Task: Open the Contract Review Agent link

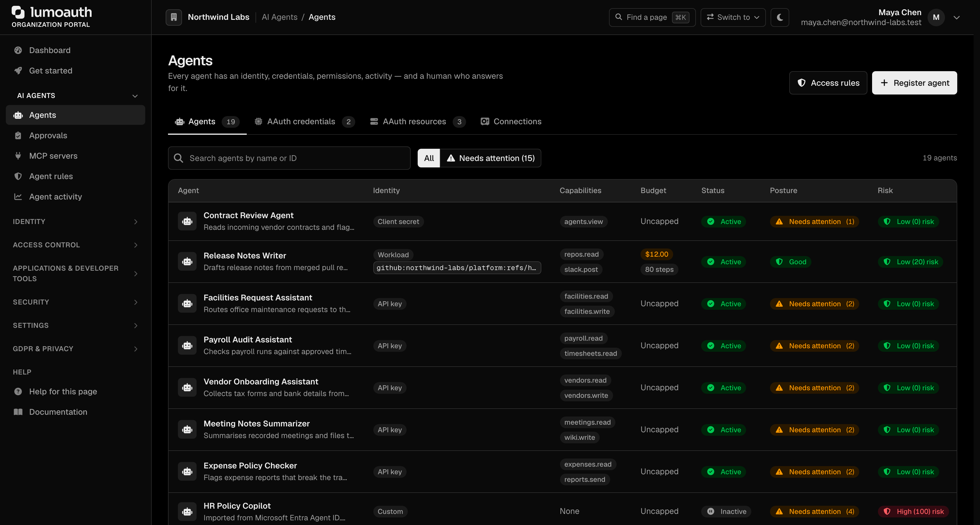Action: click(x=249, y=215)
